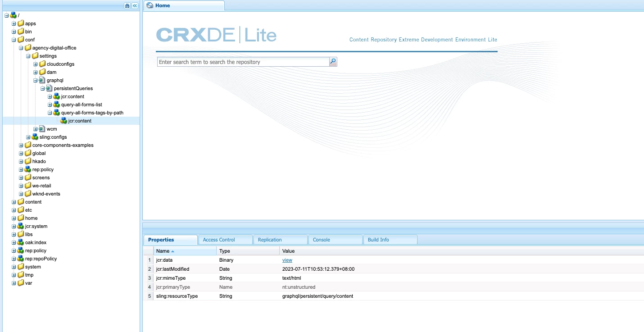Expand the hkado tree node
The height and width of the screenshot is (332, 644).
click(21, 162)
